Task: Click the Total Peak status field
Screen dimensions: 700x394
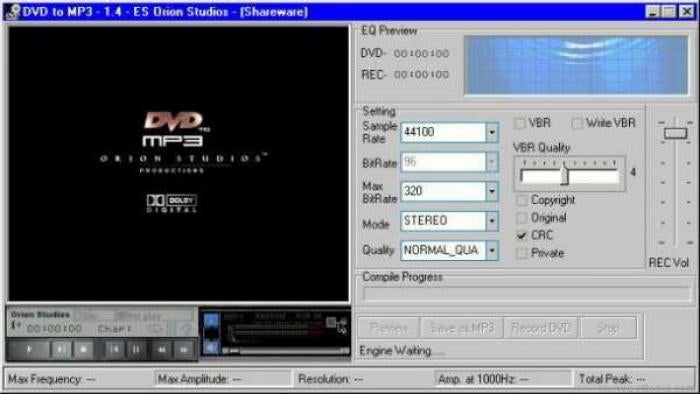Action: 635,379
